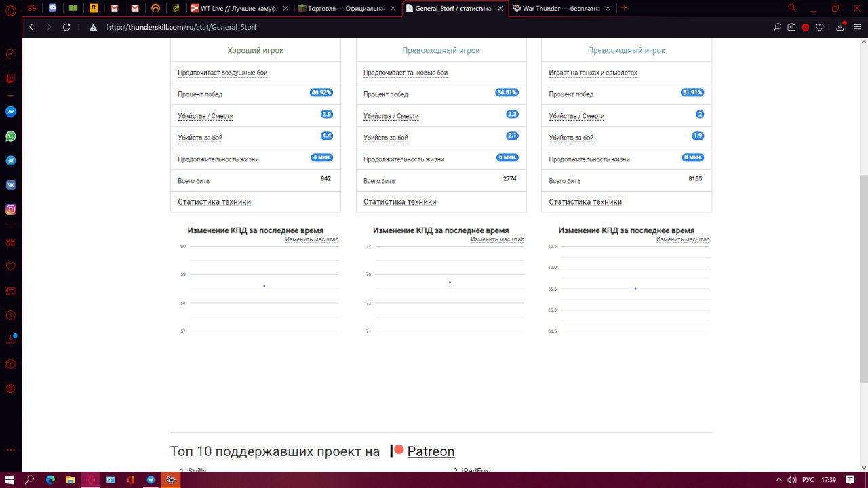The width and height of the screenshot is (868, 488).
Task: Click Изменить масштаб on the left chart
Action: [311, 239]
